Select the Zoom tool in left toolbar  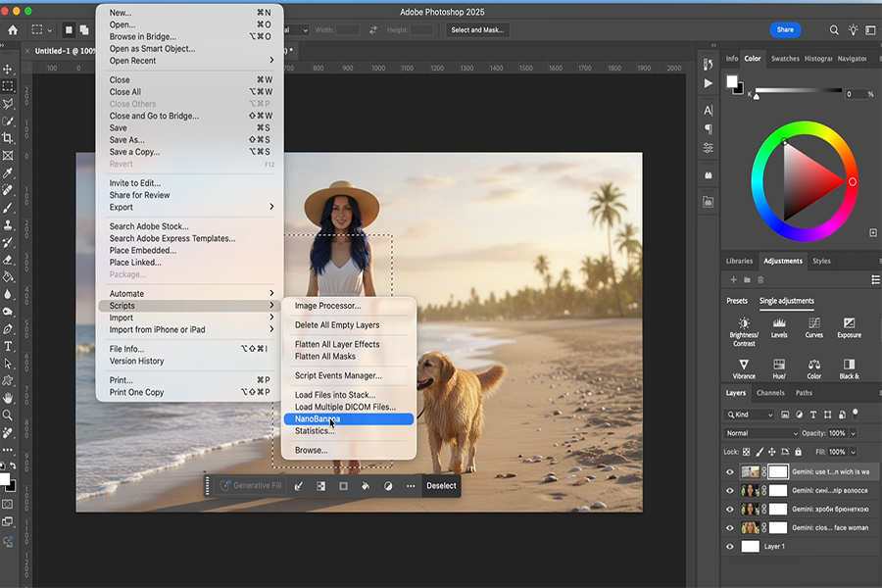tap(8, 416)
